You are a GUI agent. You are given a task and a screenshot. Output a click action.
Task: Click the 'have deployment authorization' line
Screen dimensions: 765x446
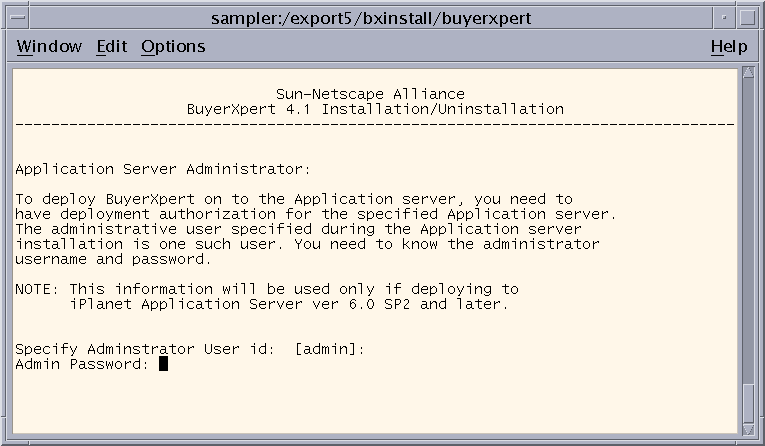click(316, 214)
